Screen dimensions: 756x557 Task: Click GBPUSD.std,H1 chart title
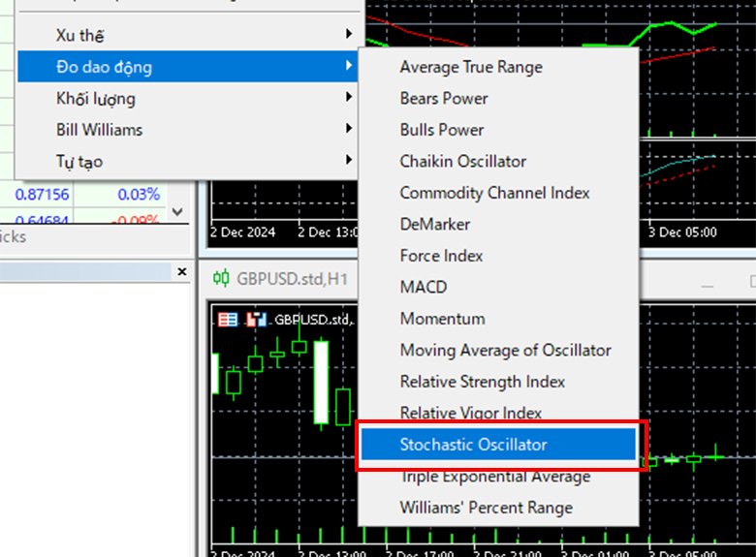[x=292, y=279]
